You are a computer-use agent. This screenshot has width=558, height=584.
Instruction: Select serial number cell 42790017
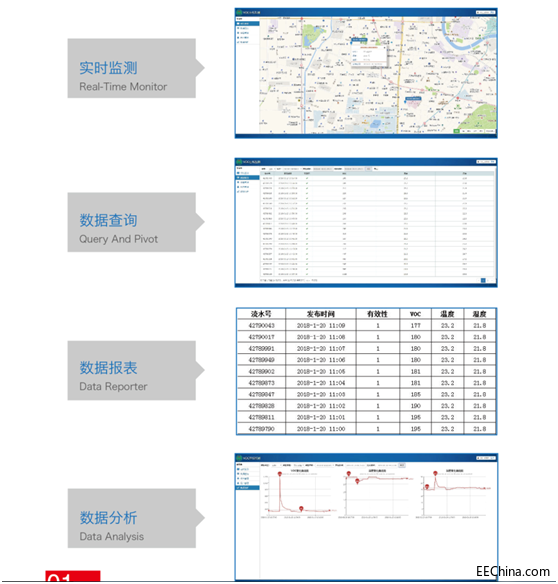click(x=261, y=337)
